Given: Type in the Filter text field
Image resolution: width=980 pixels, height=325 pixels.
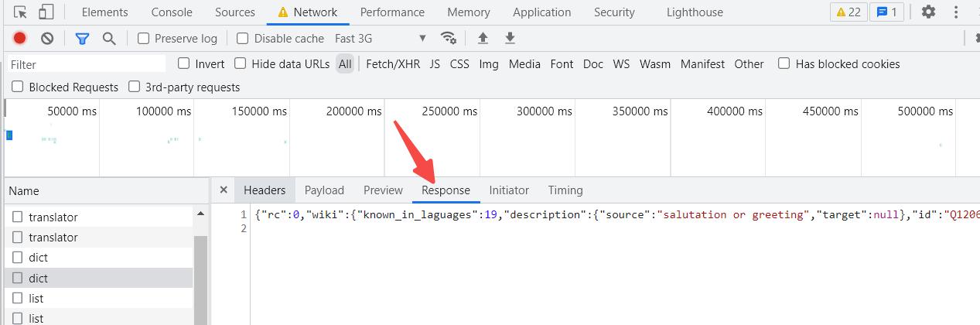Looking at the screenshot, I should [x=87, y=64].
